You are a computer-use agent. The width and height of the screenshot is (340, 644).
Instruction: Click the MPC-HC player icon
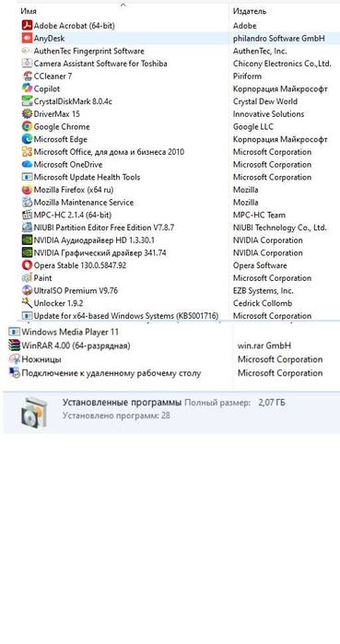pos(27,215)
